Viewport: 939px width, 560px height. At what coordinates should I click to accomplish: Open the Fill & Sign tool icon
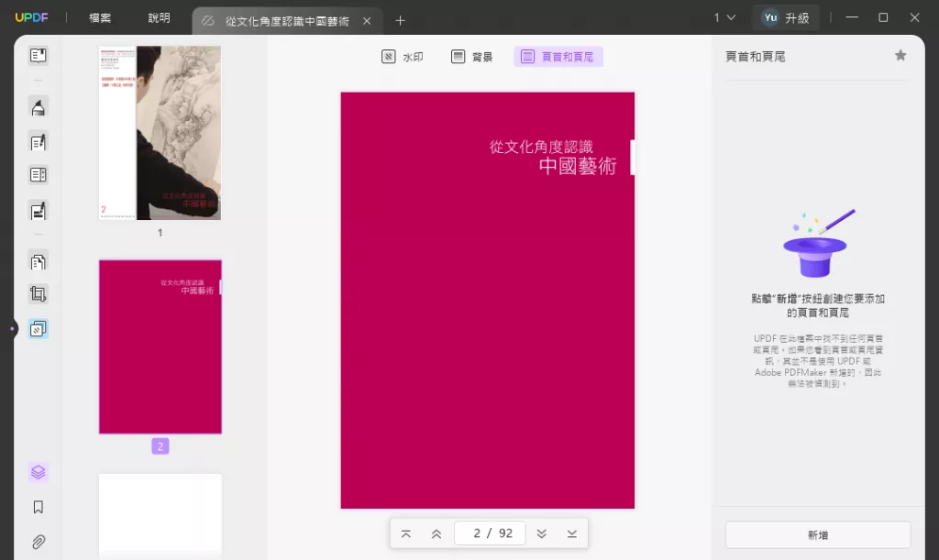pyautogui.click(x=38, y=211)
